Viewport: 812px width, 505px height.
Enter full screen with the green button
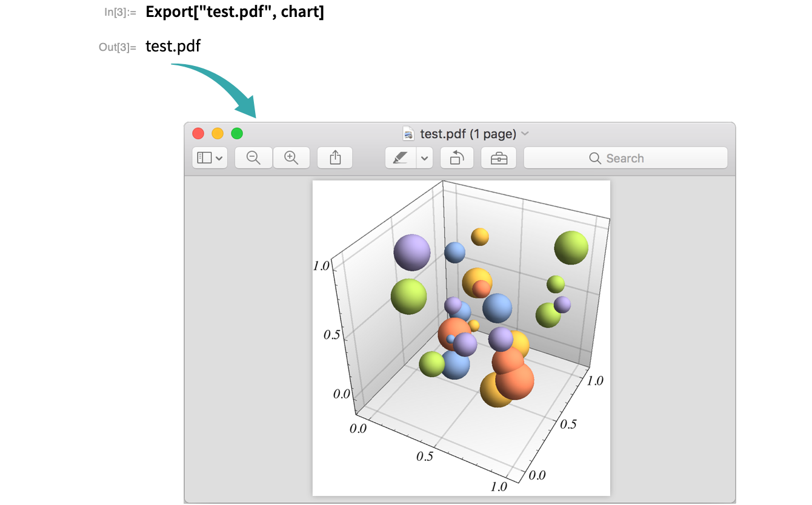(x=237, y=134)
